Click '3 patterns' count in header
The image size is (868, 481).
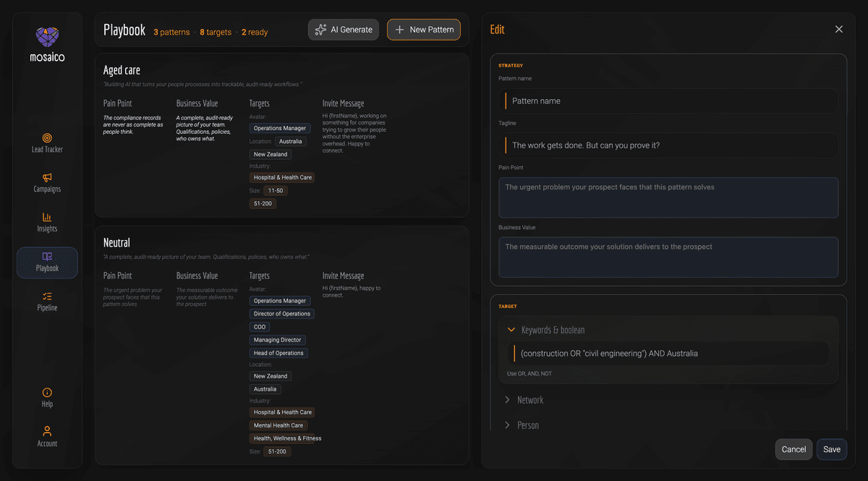171,32
